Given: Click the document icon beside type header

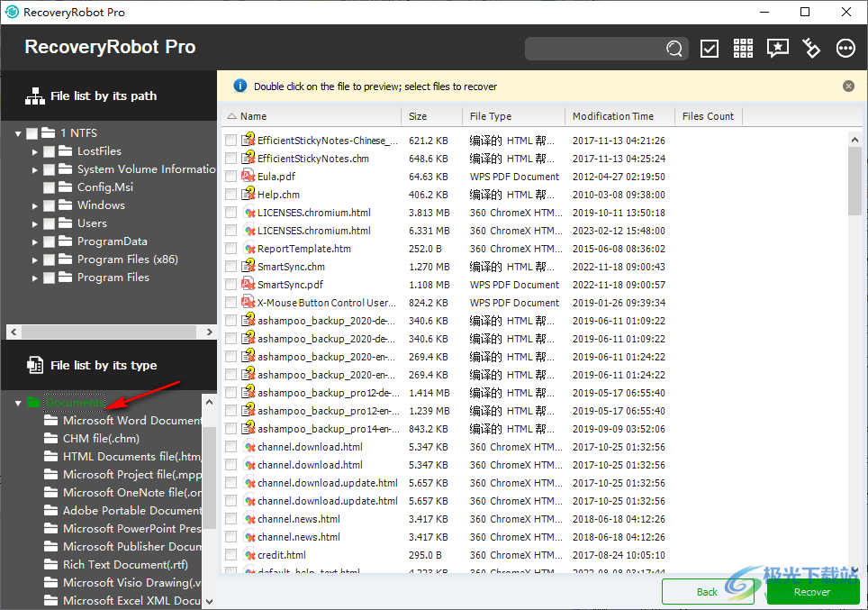Looking at the screenshot, I should point(35,365).
